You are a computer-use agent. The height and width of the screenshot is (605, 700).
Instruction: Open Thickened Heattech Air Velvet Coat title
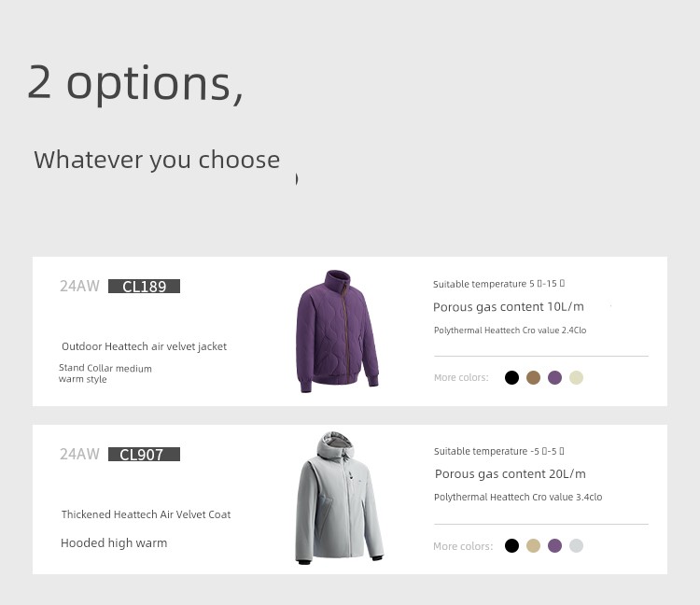[x=146, y=514]
